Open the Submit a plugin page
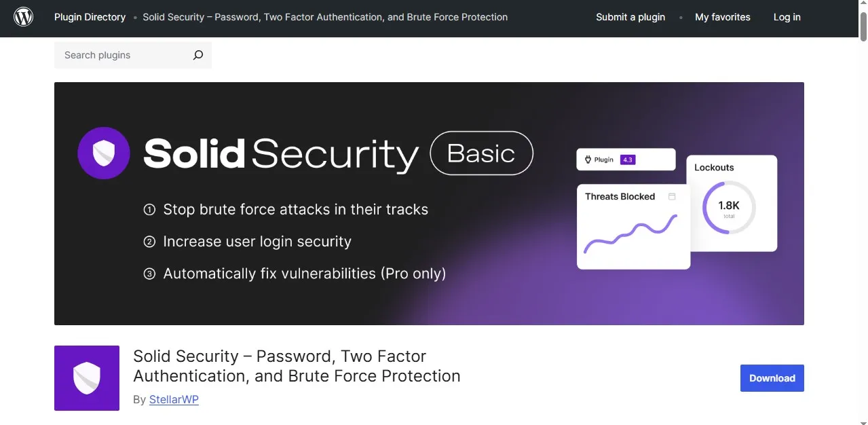 [630, 17]
